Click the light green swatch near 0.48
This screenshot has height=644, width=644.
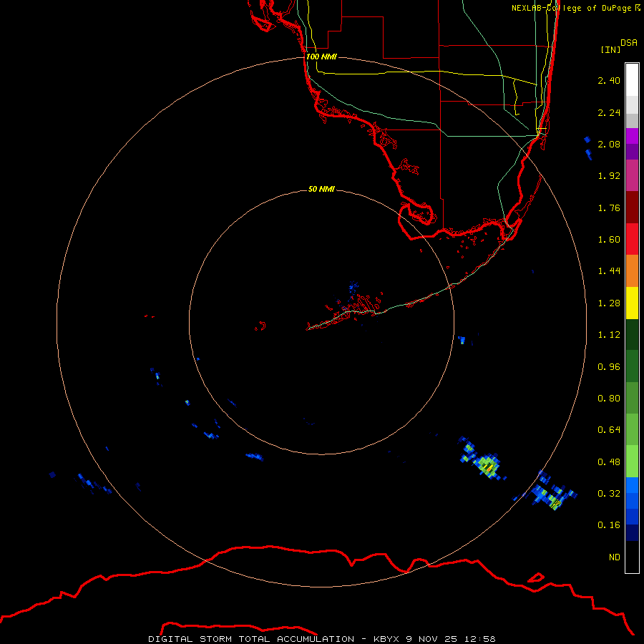pyautogui.click(x=632, y=462)
